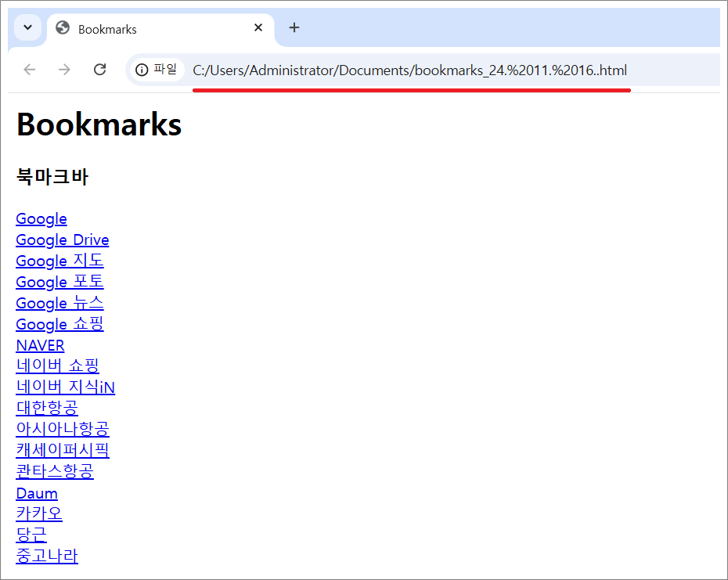This screenshot has height=580, width=728.
Task: Click the Bookmarks page heading
Action: coord(99,124)
